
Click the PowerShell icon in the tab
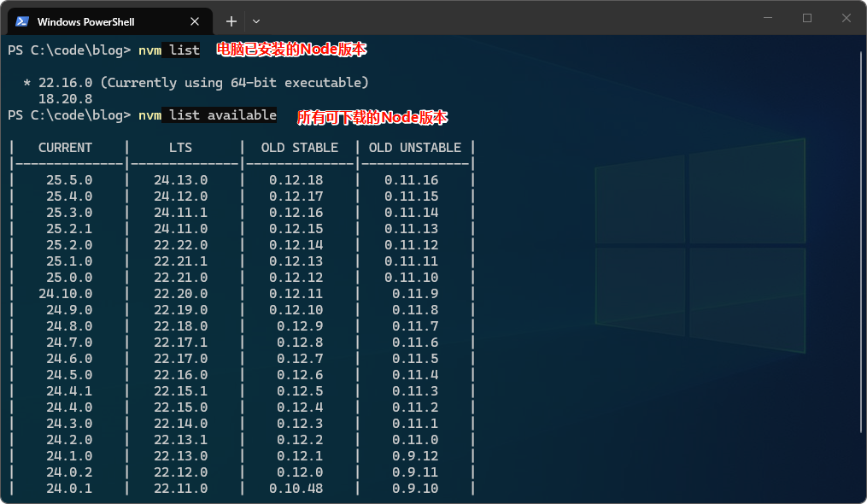click(x=22, y=21)
